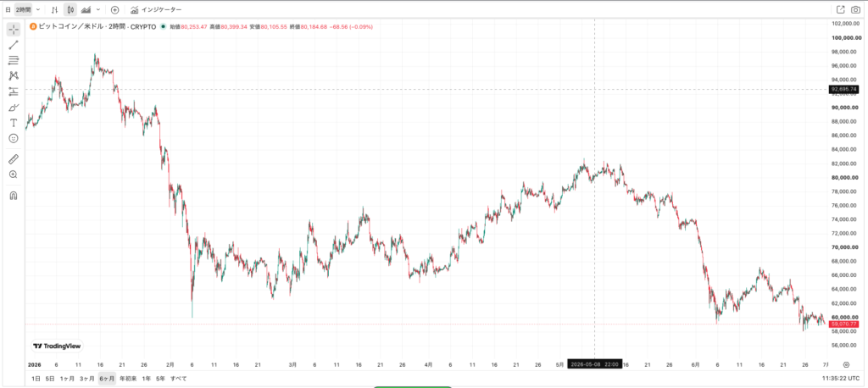Select the ruler measure tool
The width and height of the screenshot is (868, 388).
pos(14,159)
